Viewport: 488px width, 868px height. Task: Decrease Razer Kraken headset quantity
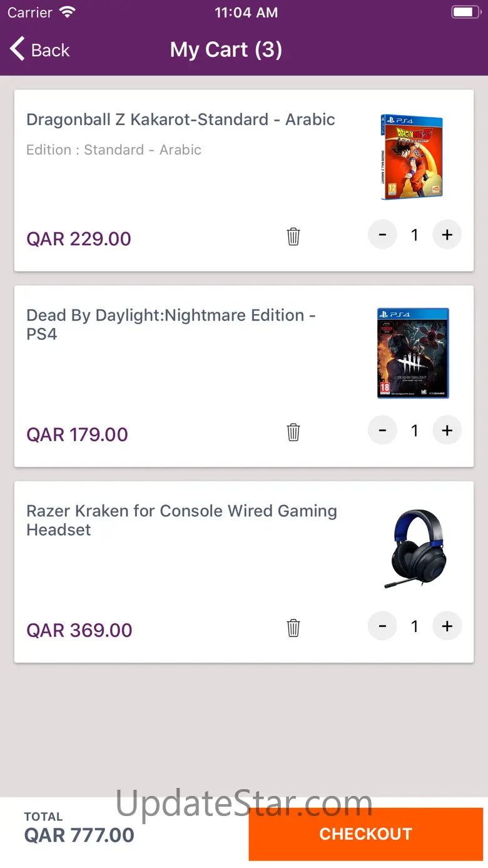[382, 626]
